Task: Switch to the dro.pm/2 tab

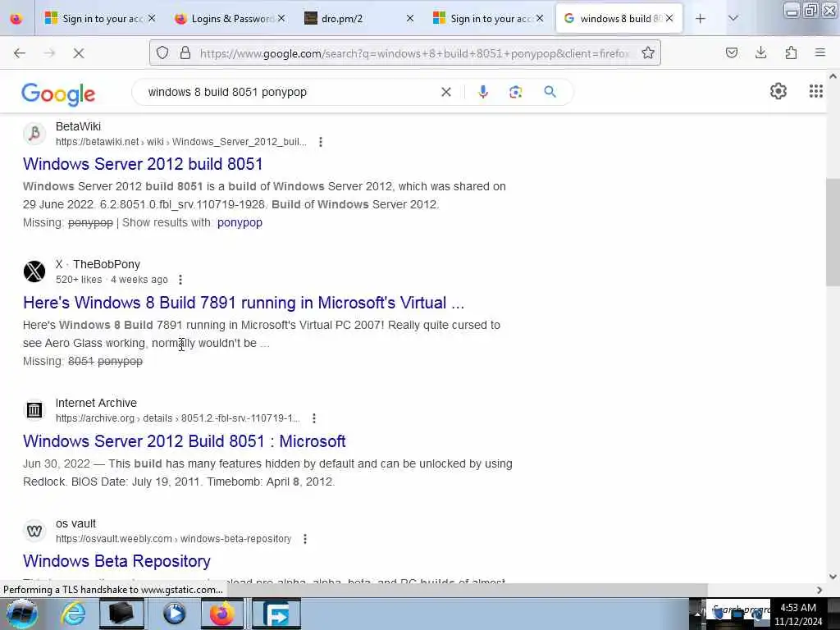Action: pos(359,19)
